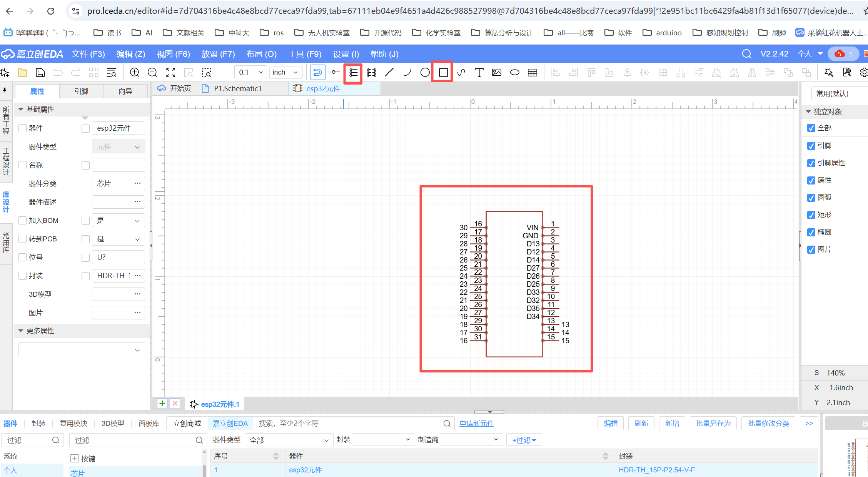The image size is (868, 477).
Task: Uncheck the 引脚 filter checkbox
Action: click(x=811, y=146)
